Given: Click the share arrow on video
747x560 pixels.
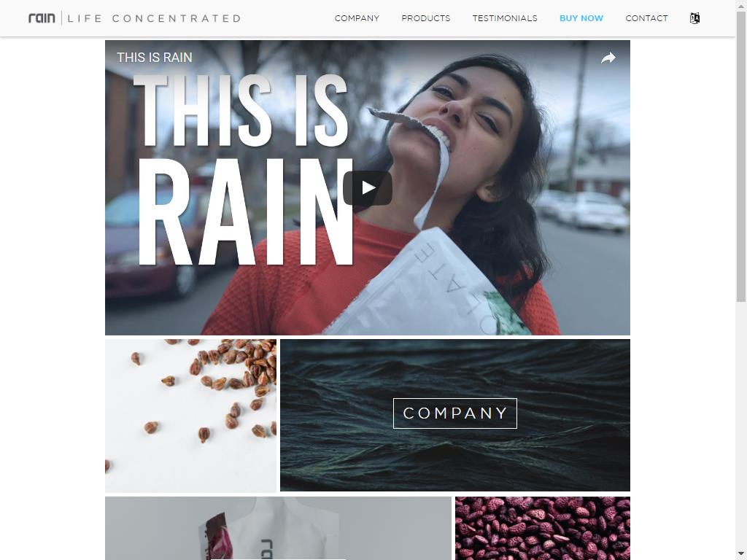Looking at the screenshot, I should click(608, 58).
